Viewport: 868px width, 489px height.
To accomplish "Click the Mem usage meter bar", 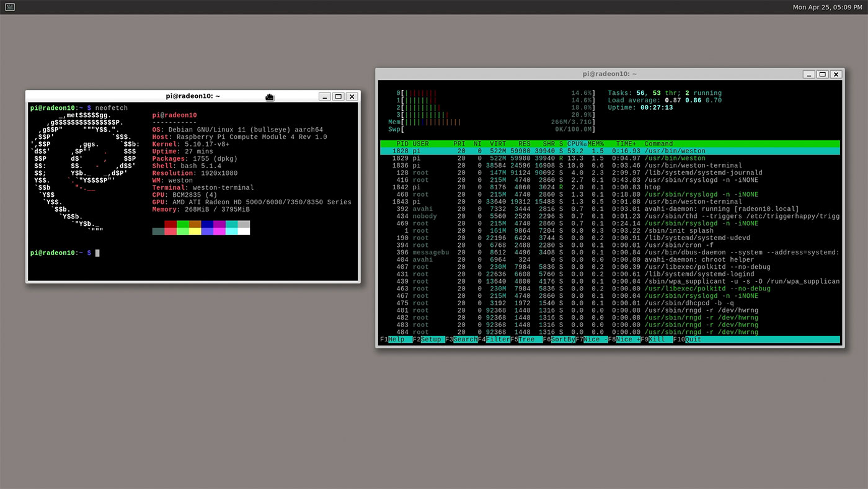I will click(492, 122).
